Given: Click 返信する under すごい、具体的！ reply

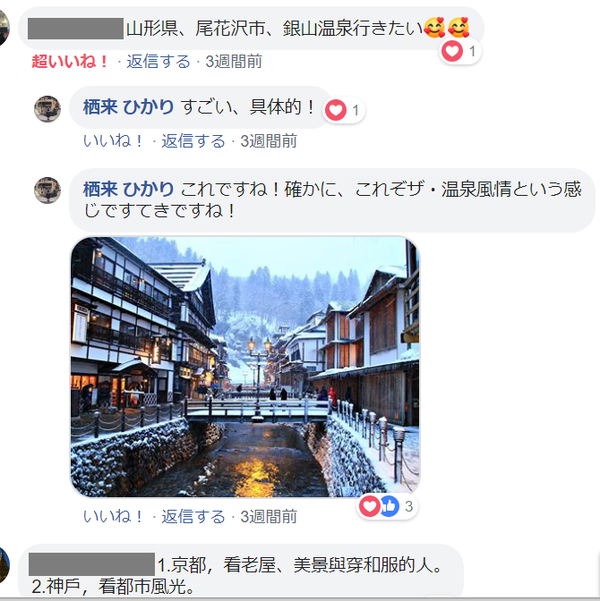Looking at the screenshot, I should [x=193, y=141].
